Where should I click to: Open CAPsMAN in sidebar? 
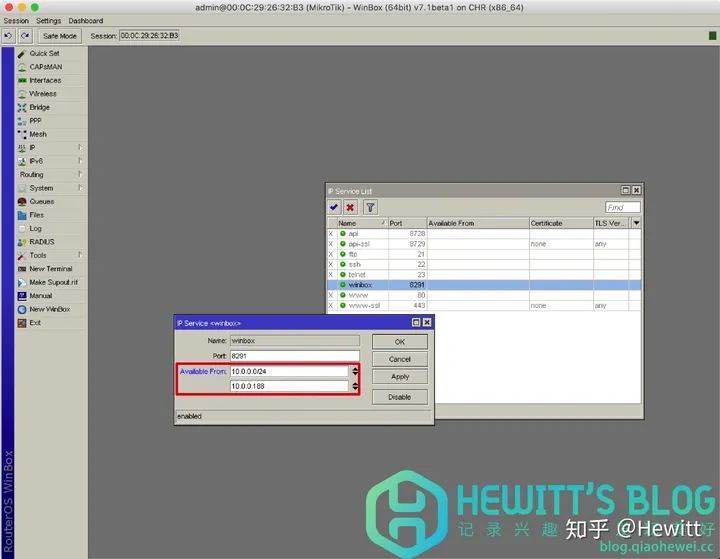point(51,67)
